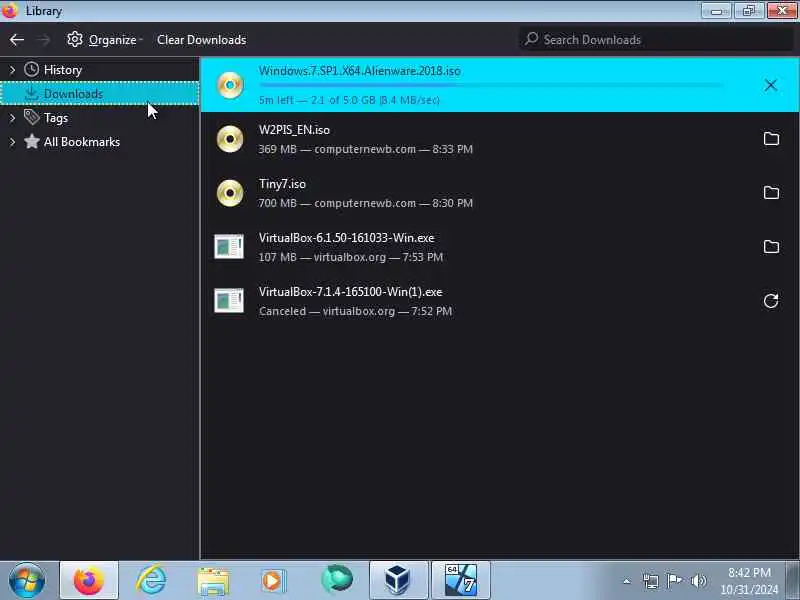Click the green round taskbar icon
Image resolution: width=800 pixels, height=600 pixels.
pos(337,580)
